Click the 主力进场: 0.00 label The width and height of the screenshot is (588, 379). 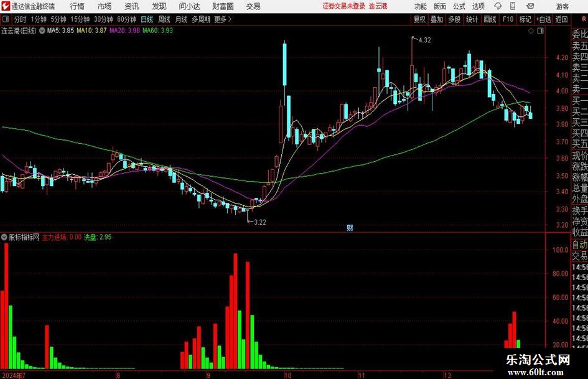click(62, 237)
